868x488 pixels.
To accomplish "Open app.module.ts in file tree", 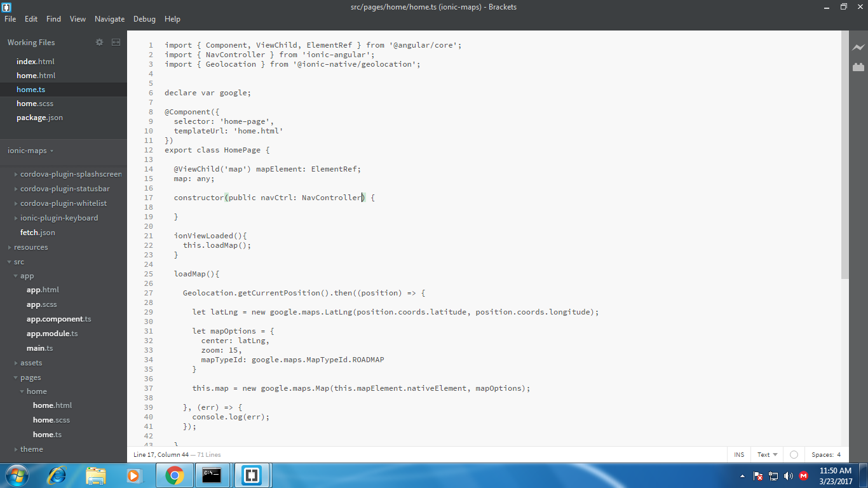I will [x=52, y=334].
